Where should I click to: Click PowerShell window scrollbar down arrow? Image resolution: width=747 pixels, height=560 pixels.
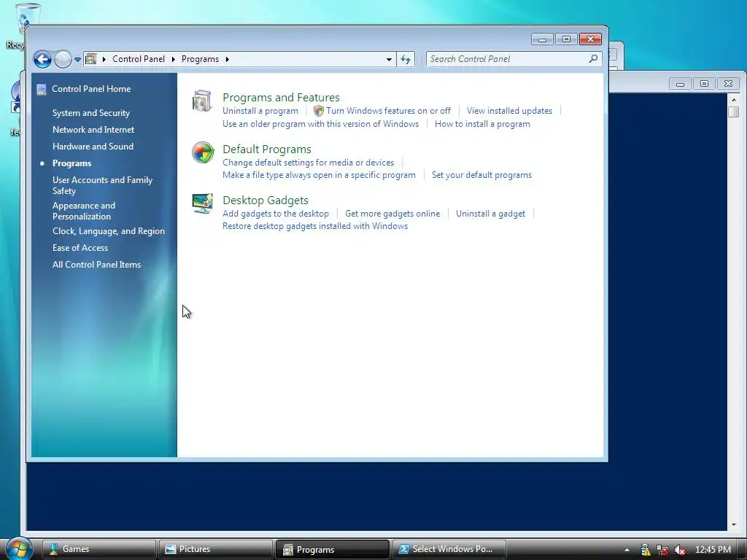(x=734, y=525)
